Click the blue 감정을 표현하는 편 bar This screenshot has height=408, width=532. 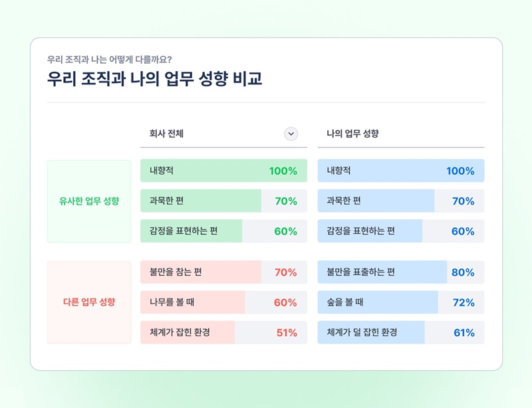coord(400,231)
